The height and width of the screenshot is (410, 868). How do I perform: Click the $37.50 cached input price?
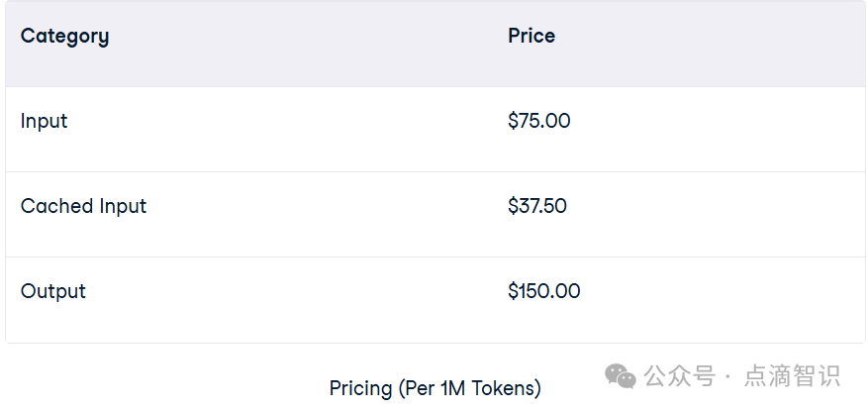537,206
